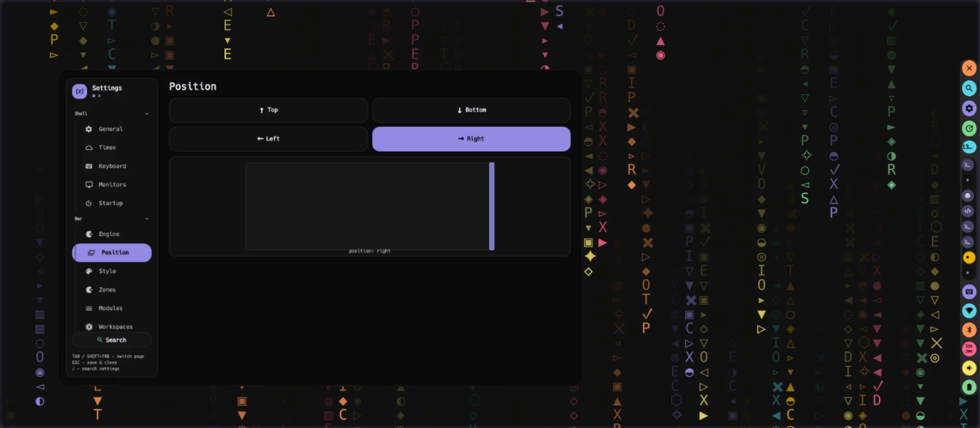This screenshot has width=980, height=428.
Task: Select the Position page in the sidebar
Action: point(112,252)
